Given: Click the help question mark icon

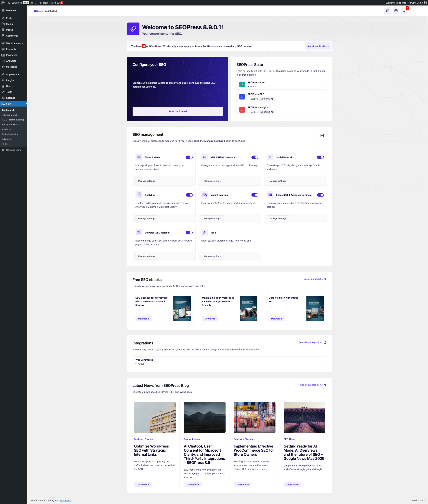Looking at the screenshot, I should (396, 11).
